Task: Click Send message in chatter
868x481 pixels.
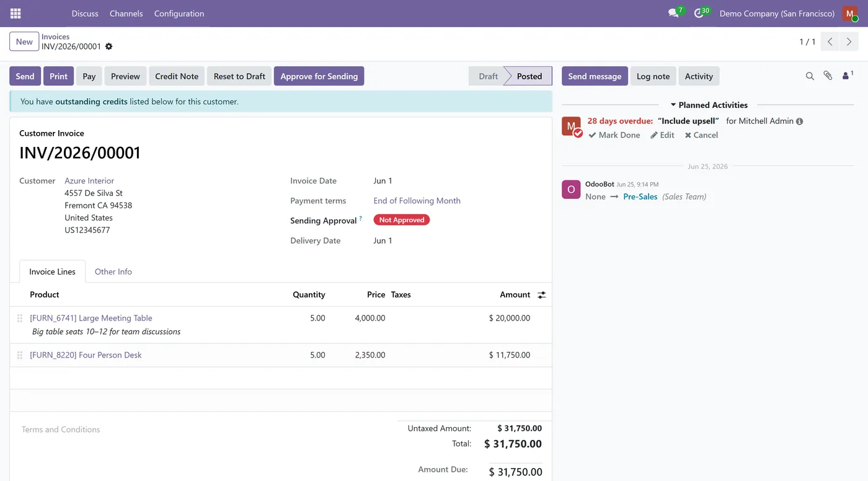Action: tap(595, 76)
